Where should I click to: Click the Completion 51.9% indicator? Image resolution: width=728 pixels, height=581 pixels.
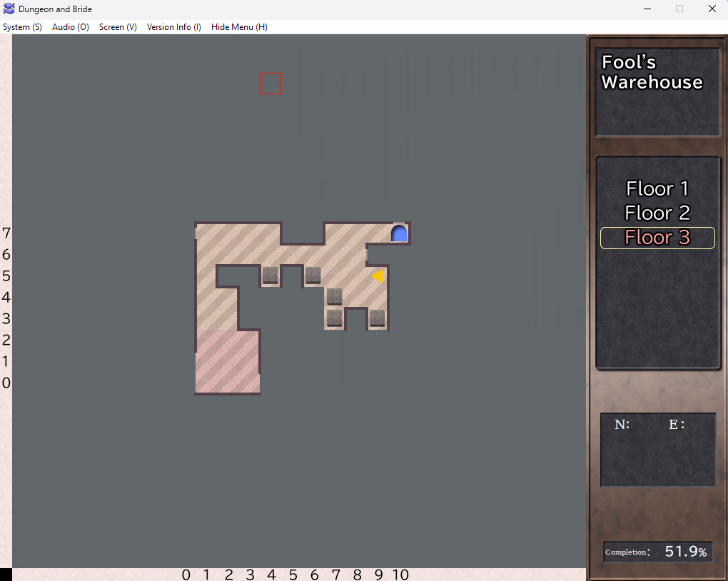tap(657, 552)
